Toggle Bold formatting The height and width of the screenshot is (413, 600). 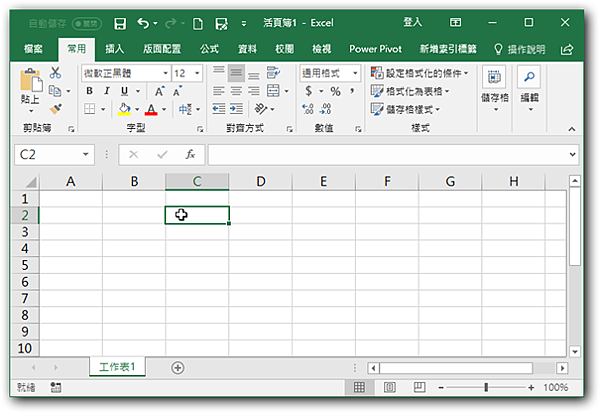coord(89,91)
